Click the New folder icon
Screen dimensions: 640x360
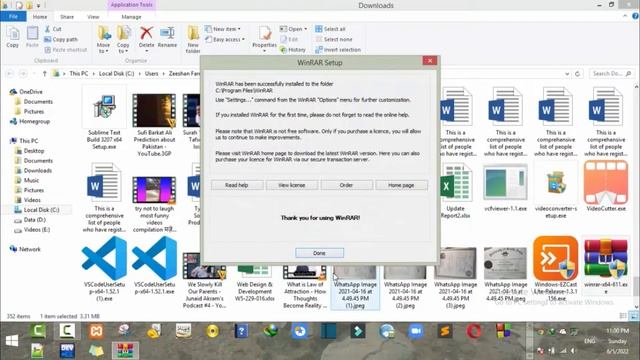click(193, 40)
